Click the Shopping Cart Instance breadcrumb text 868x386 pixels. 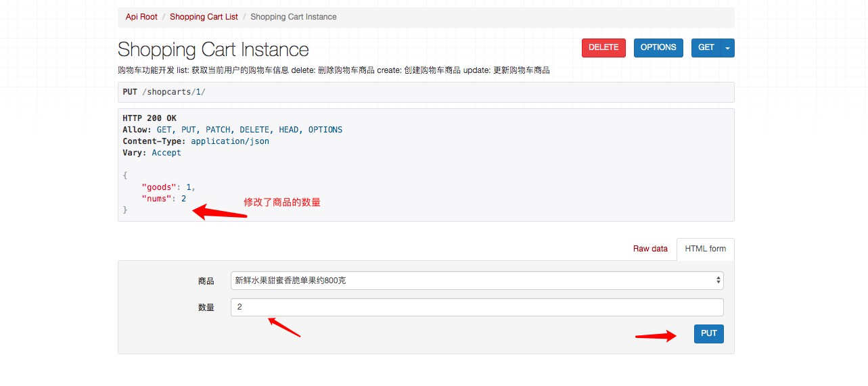[x=294, y=17]
